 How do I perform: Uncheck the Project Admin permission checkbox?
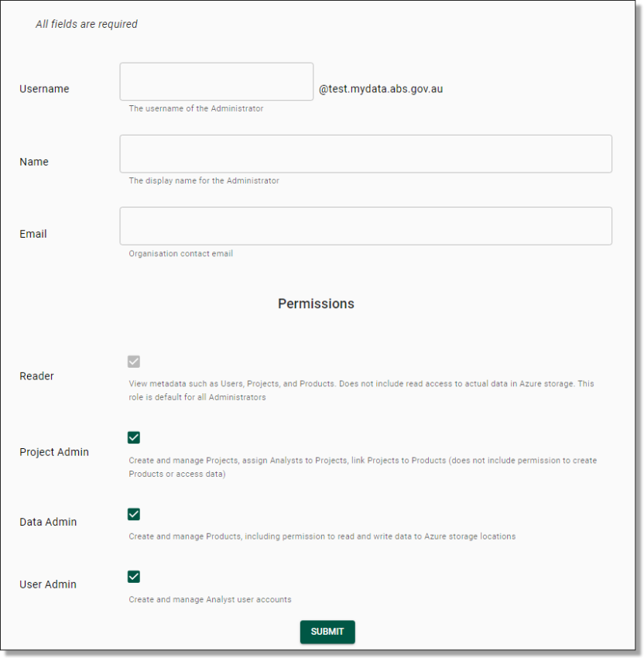coord(133,437)
